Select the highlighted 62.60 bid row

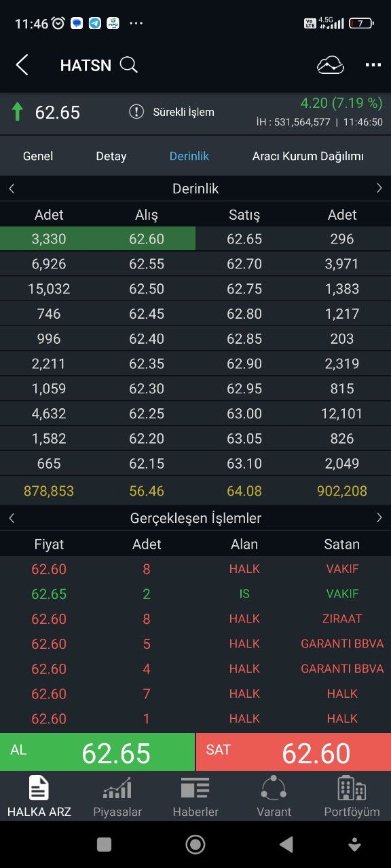98,239
